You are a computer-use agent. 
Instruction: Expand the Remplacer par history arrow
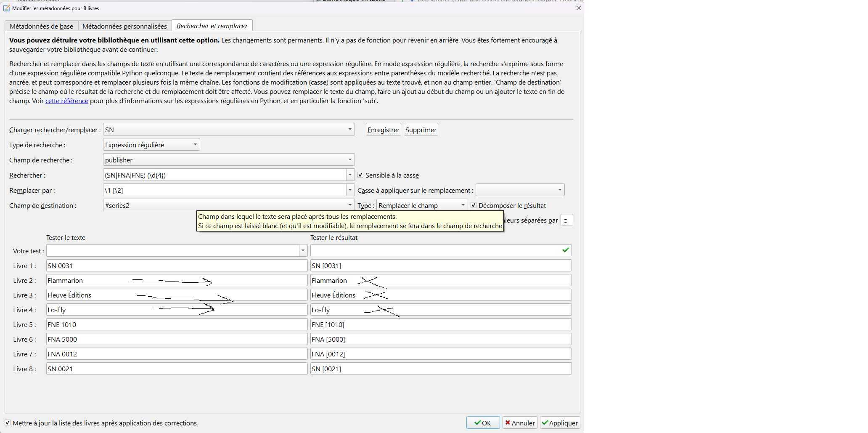coord(350,190)
